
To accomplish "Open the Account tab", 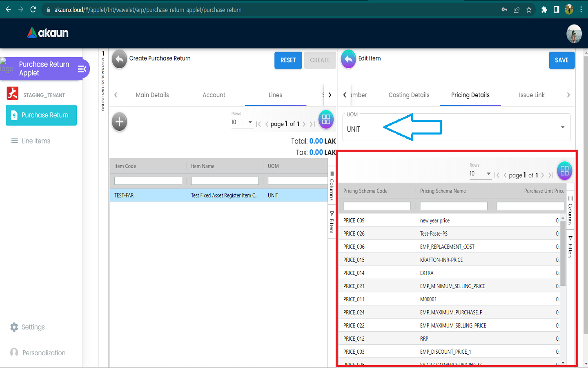I will (x=214, y=95).
